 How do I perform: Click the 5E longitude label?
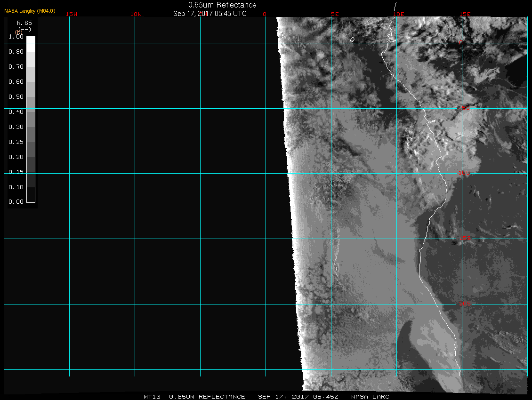(x=335, y=14)
